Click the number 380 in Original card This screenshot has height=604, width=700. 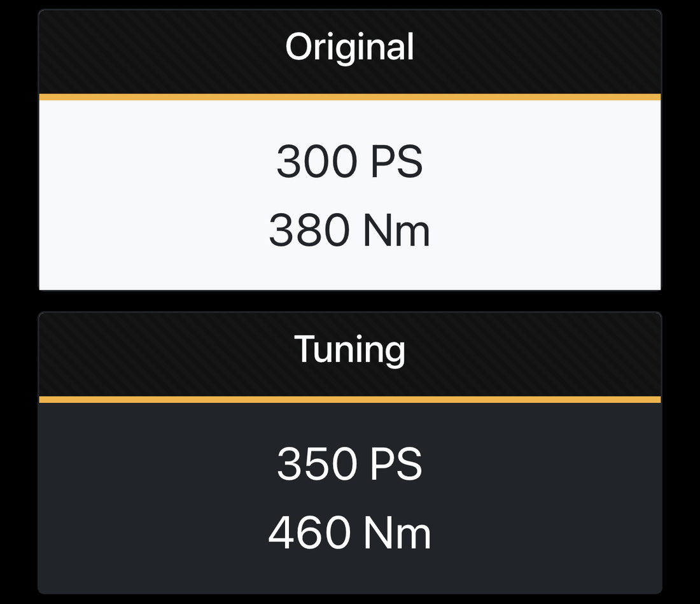(x=309, y=230)
